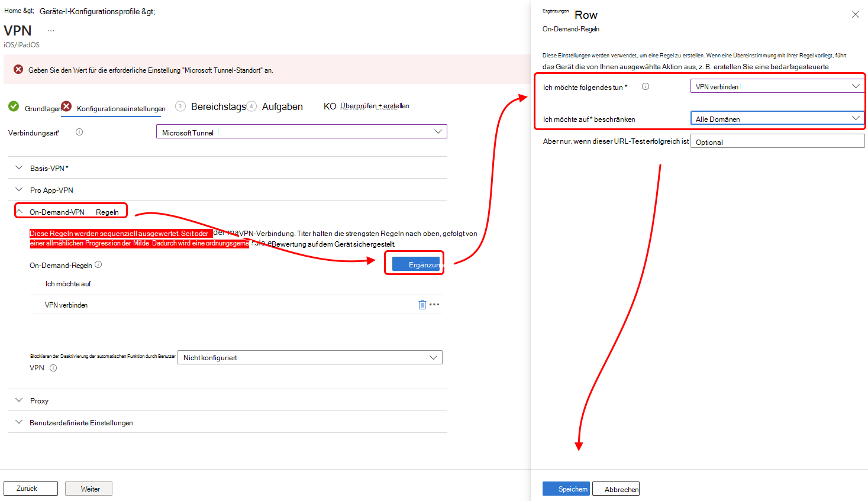
Task: Select the VPN verbinden rule row text
Action: [x=66, y=305]
